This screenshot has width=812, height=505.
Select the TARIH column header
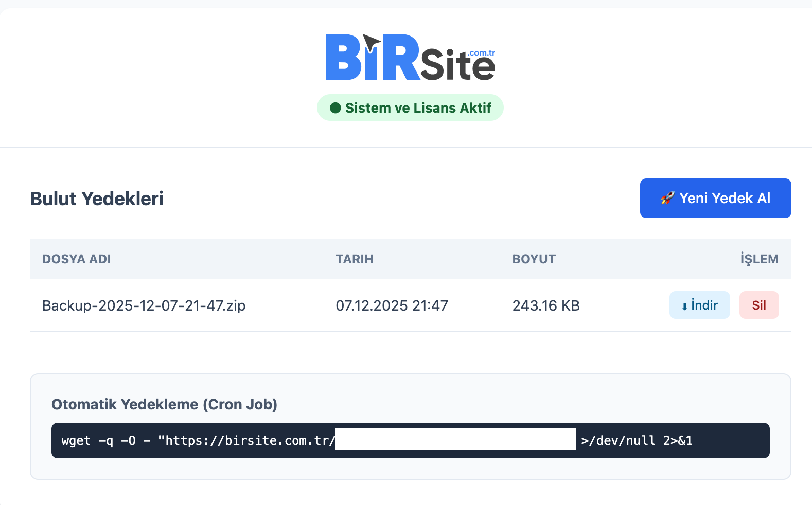[355, 259]
